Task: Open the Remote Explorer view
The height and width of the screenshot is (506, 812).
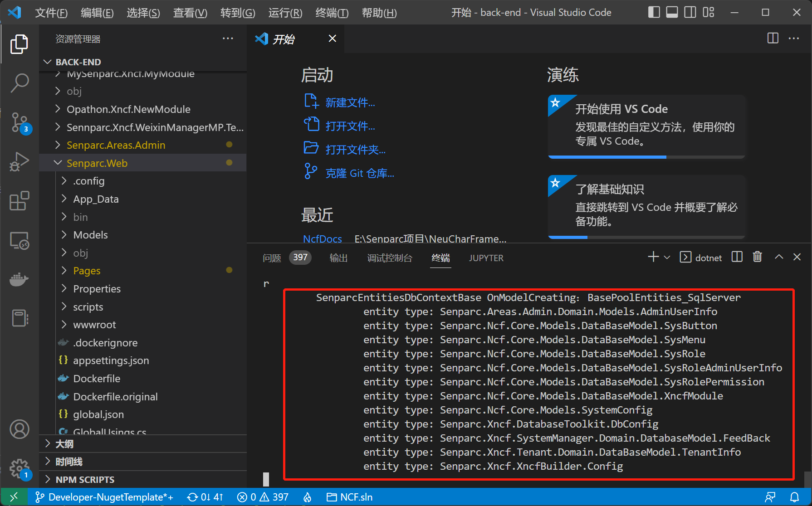Action: click(x=19, y=240)
